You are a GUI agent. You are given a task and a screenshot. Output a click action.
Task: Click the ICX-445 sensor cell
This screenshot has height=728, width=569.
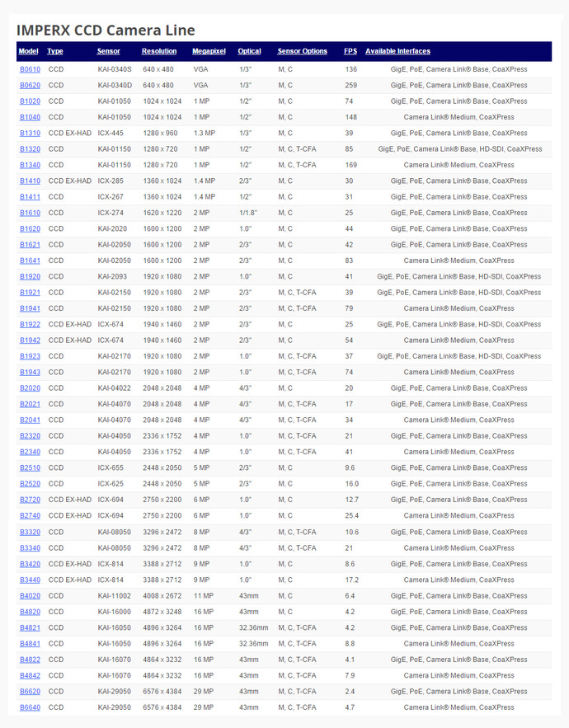point(111,134)
